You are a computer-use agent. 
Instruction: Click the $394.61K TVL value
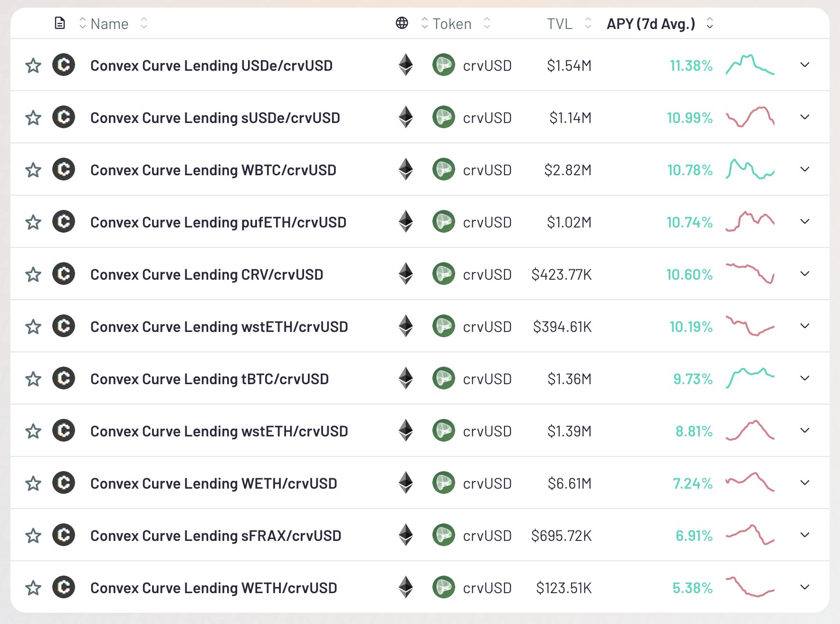pyautogui.click(x=563, y=327)
